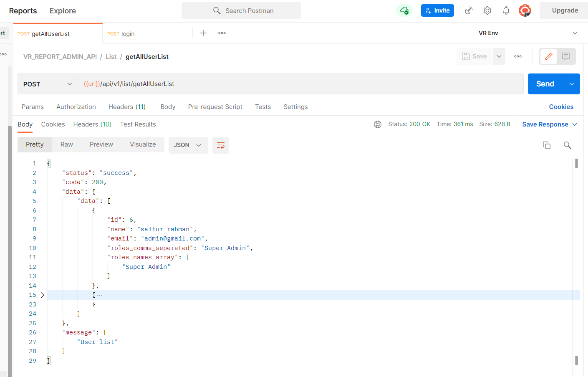This screenshot has width=588, height=377.
Task: Search the response body with magnifier icon
Action: [x=568, y=145]
